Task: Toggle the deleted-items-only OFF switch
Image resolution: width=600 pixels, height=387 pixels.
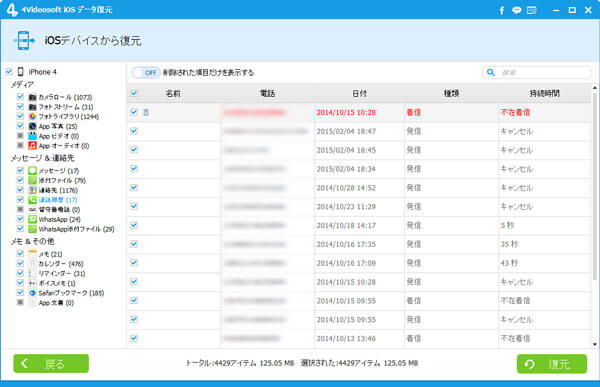Action: coord(146,72)
